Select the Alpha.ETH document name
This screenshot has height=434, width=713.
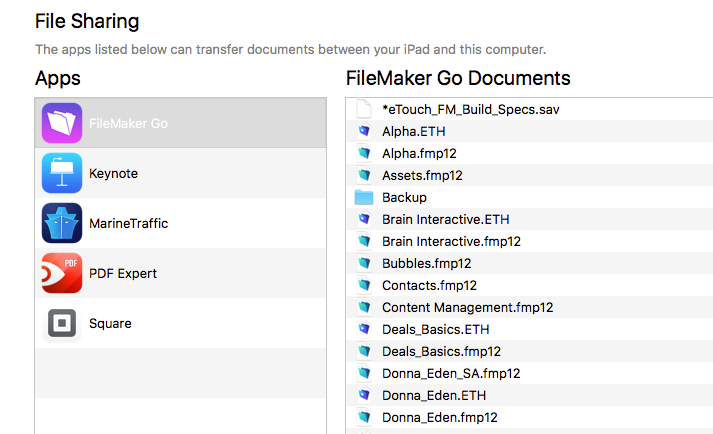[414, 131]
